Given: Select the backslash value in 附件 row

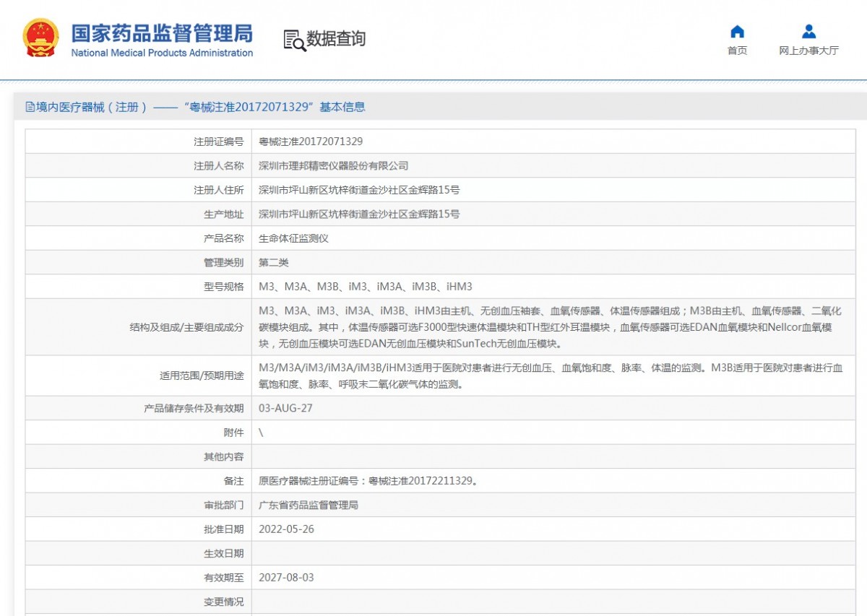Looking at the screenshot, I should click(x=261, y=433).
